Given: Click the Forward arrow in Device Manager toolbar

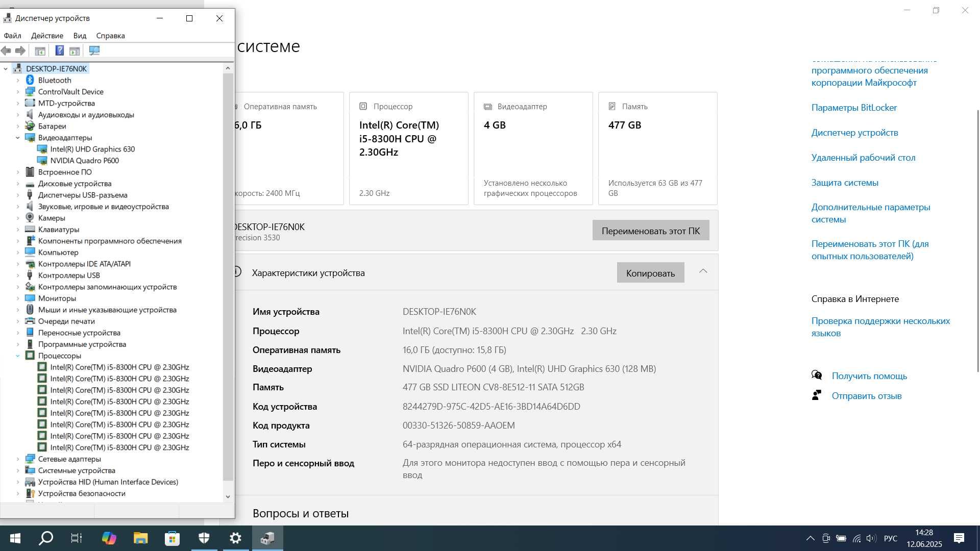Looking at the screenshot, I should [x=20, y=51].
